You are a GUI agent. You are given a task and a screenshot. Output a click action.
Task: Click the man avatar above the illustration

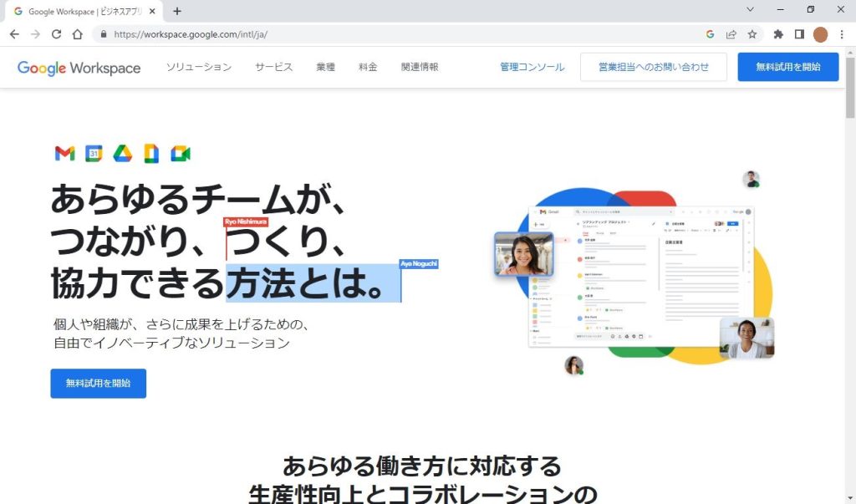click(x=752, y=179)
